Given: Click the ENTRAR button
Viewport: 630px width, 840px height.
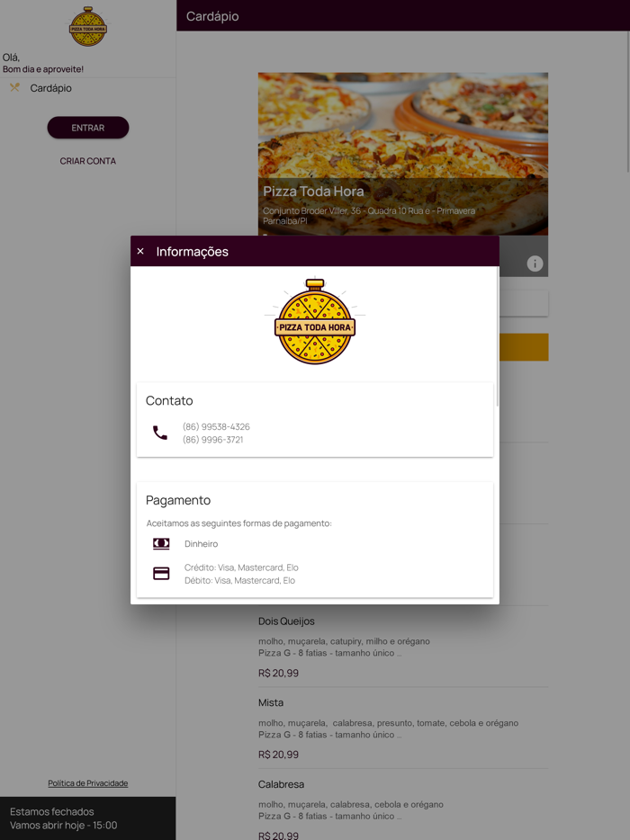Looking at the screenshot, I should coord(88,128).
